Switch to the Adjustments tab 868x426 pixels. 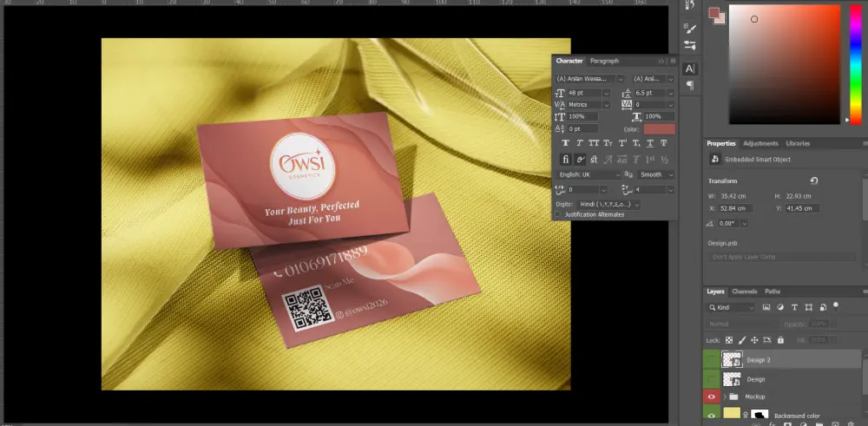[760, 143]
